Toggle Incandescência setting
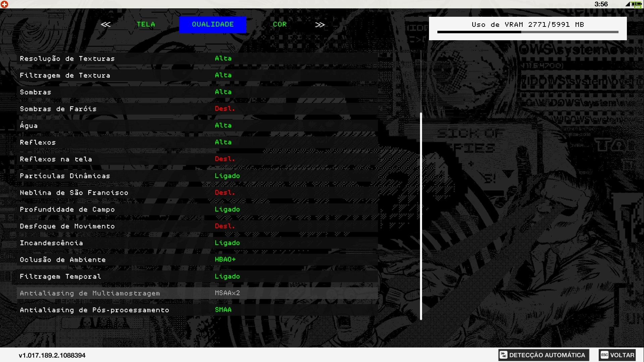The height and width of the screenshot is (362, 644). pyautogui.click(x=197, y=243)
